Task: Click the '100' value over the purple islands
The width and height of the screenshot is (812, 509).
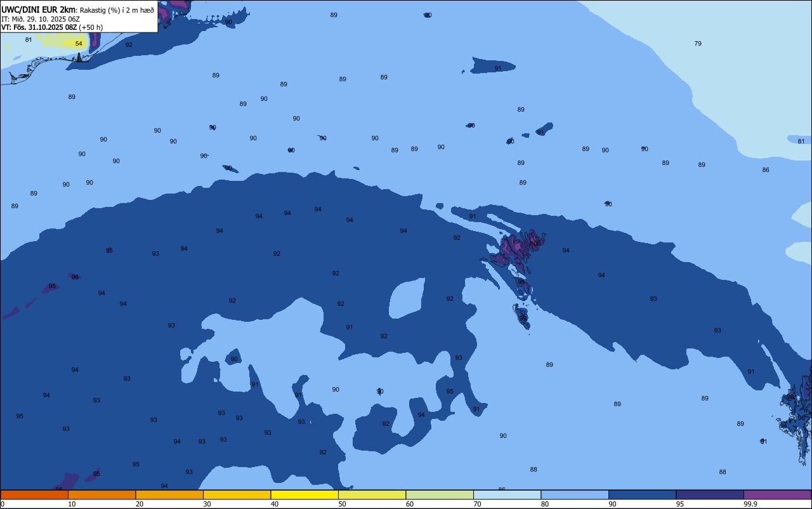Action: 536,244
